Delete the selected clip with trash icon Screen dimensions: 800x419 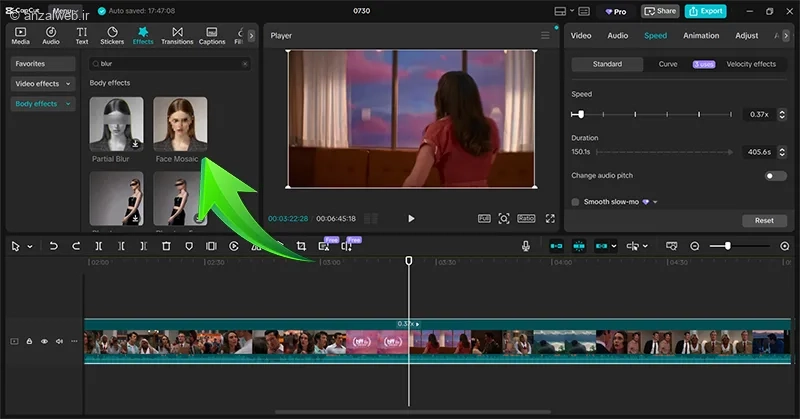click(x=166, y=246)
